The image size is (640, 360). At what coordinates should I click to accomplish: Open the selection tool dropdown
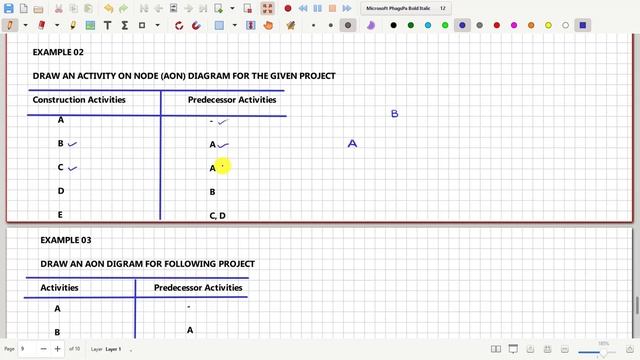tap(234, 25)
